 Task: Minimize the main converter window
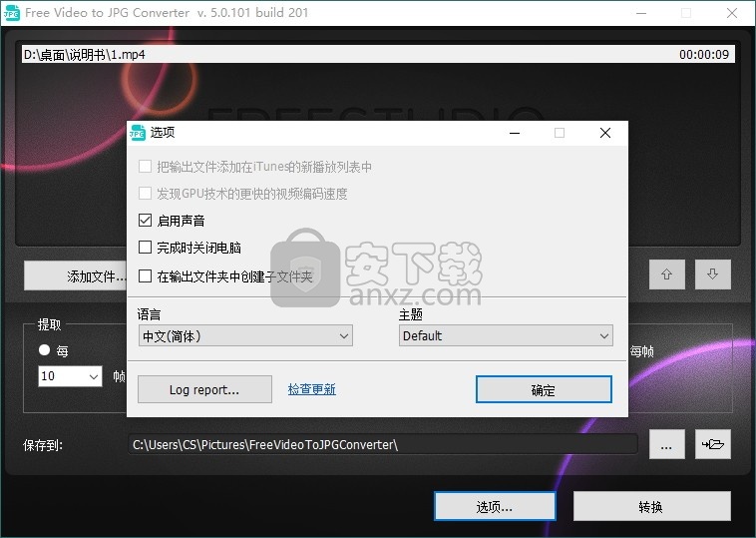(640, 13)
